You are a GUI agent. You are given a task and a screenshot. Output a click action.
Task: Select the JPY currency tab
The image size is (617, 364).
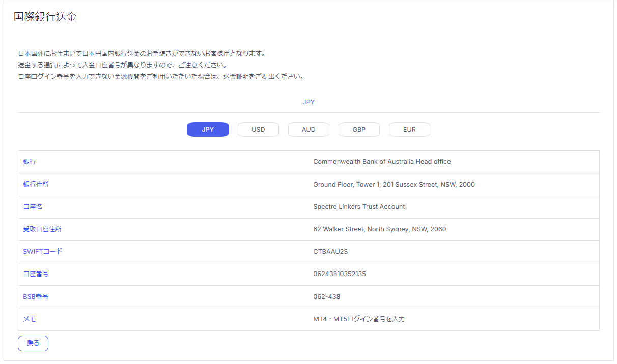pos(208,130)
